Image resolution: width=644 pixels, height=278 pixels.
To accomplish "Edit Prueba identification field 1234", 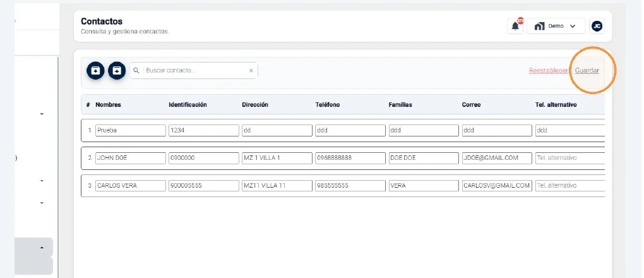I will tap(204, 130).
